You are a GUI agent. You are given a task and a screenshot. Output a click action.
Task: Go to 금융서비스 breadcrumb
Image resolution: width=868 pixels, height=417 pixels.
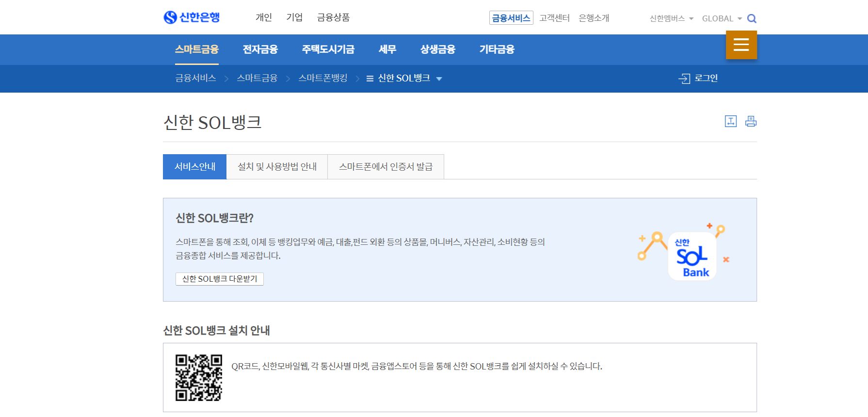pyautogui.click(x=195, y=78)
